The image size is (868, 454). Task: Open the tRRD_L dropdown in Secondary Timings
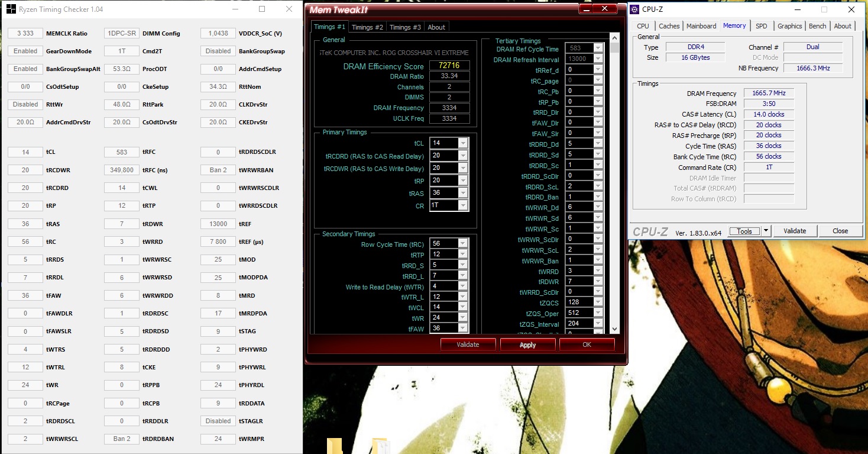click(463, 275)
